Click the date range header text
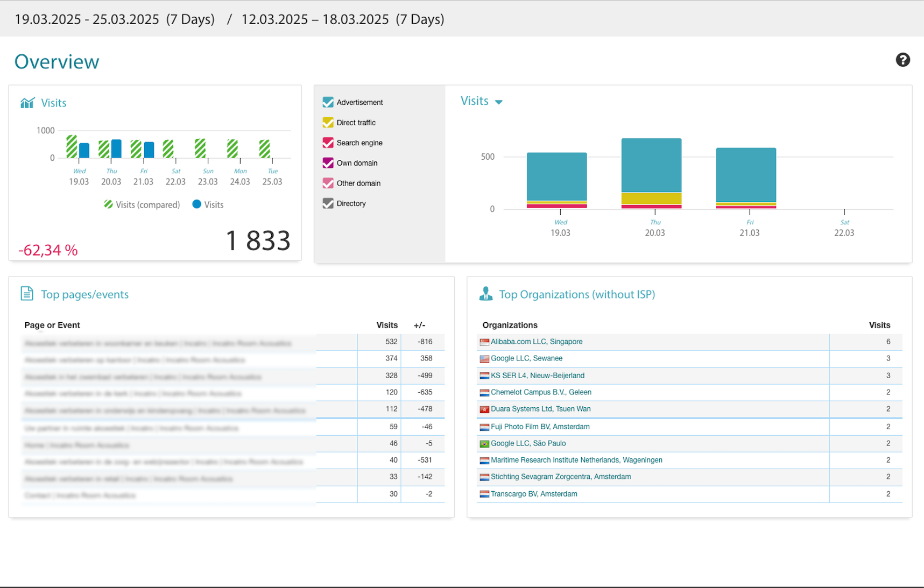The image size is (924, 588). 229,19
